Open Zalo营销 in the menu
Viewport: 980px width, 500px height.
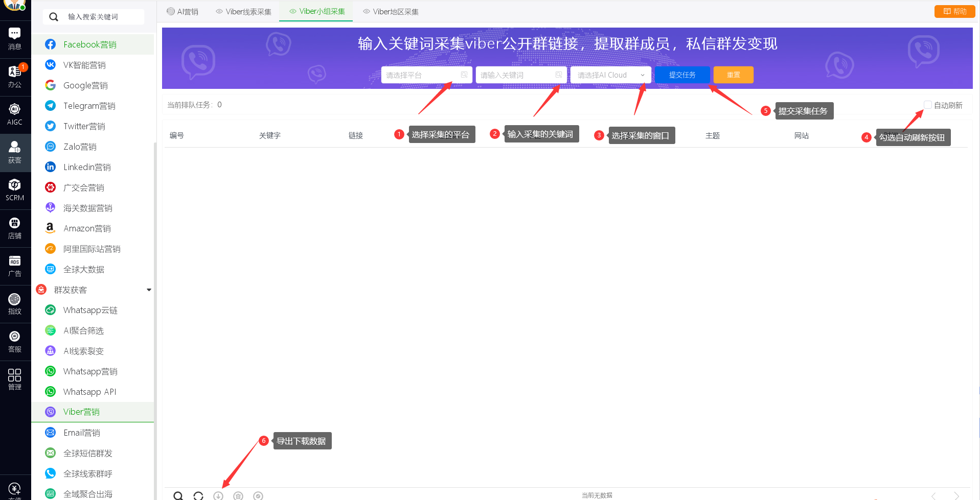[93, 147]
